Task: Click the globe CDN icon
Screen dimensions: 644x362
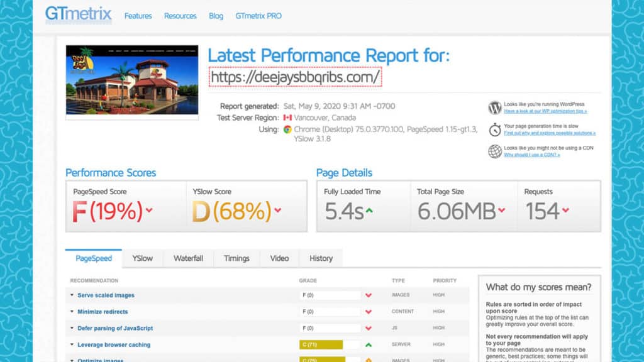Action: [495, 151]
